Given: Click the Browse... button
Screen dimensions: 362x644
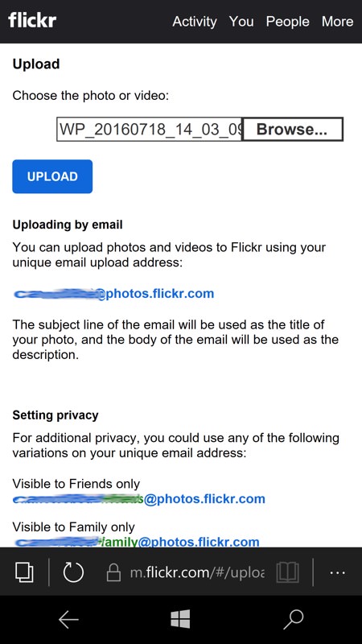Looking at the screenshot, I should point(292,130).
